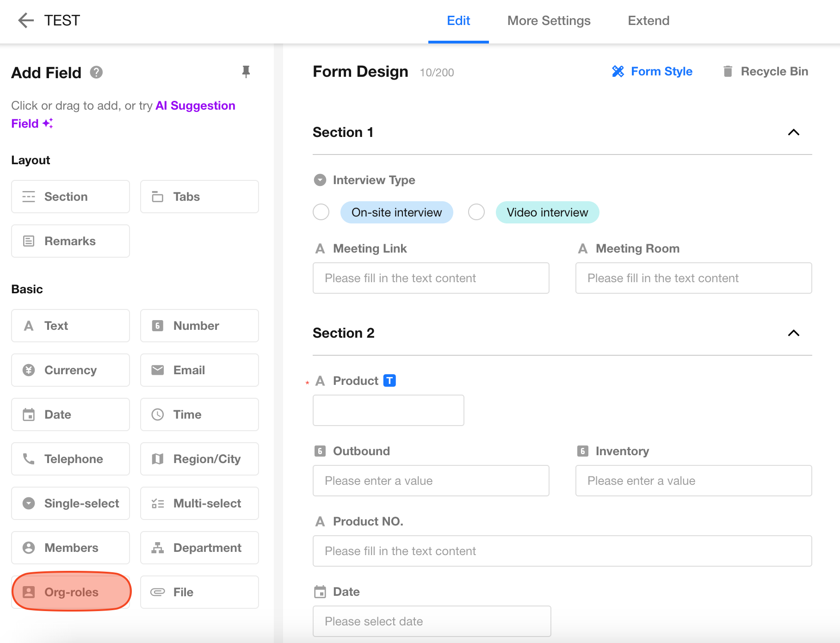Switch to the Extend tab
840x643 pixels.
[x=648, y=21]
